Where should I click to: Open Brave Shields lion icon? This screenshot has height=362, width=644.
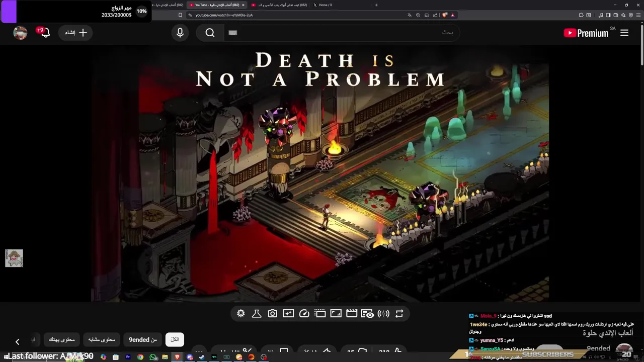coord(444,15)
